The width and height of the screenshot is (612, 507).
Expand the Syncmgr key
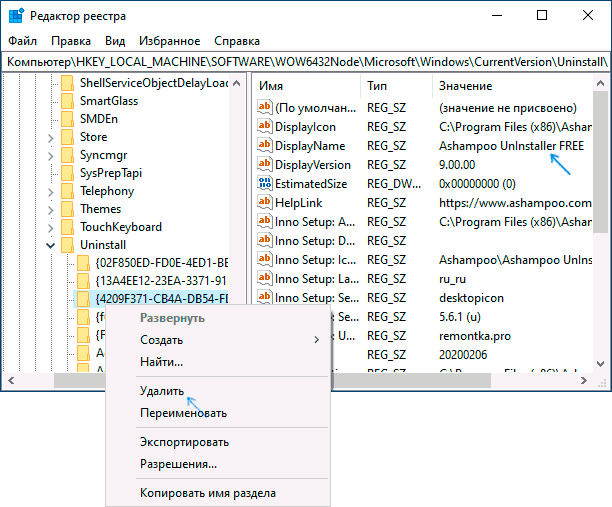click(x=51, y=156)
